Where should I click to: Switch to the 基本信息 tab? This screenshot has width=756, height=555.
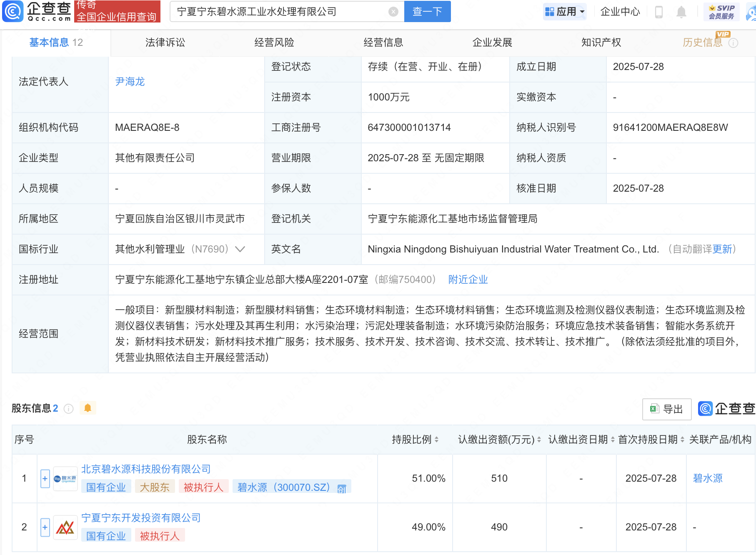coord(56,42)
